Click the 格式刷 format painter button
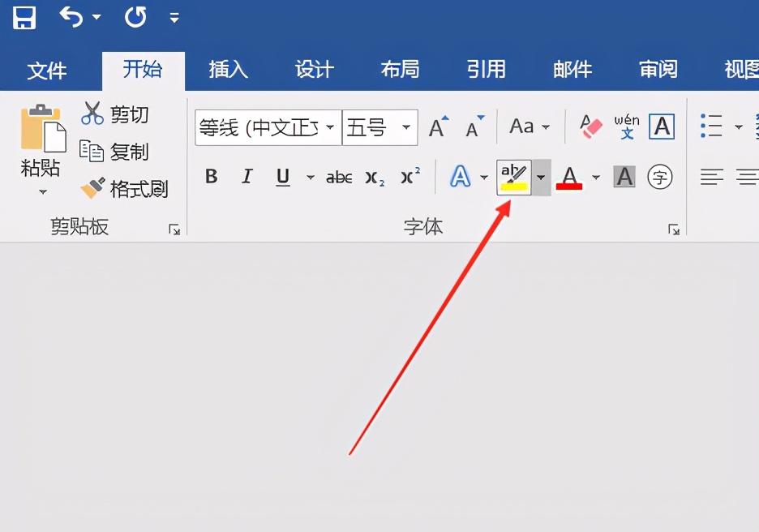This screenshot has width=759, height=532. (x=124, y=188)
